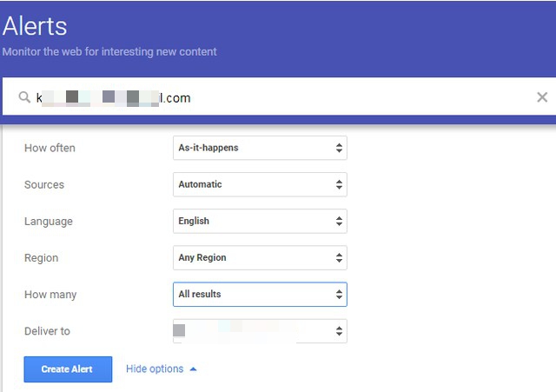Click the Monitor the web subtitle text

point(109,51)
